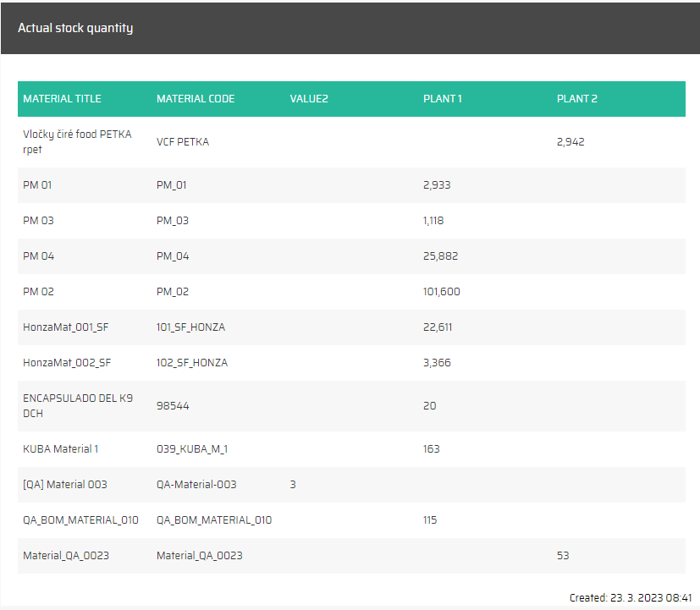Click the VCF PETKA material code cell
The width and height of the screenshot is (700, 610).
183,142
